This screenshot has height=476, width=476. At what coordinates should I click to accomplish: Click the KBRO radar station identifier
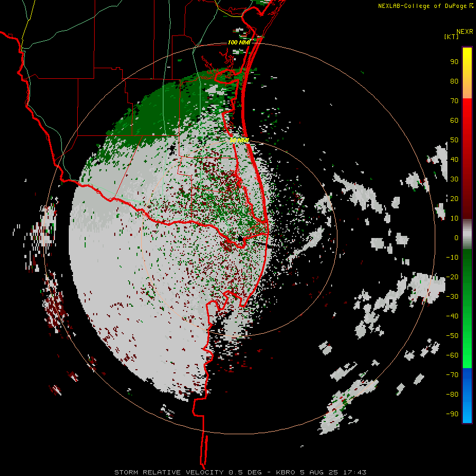(286, 472)
